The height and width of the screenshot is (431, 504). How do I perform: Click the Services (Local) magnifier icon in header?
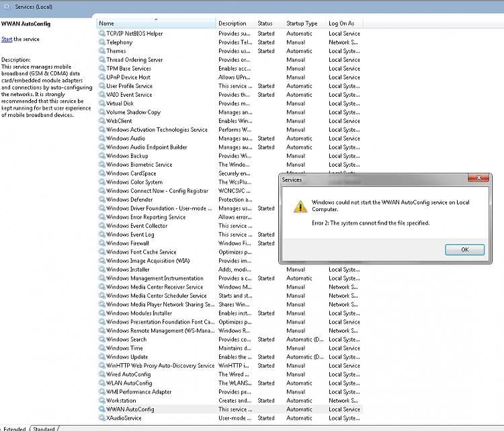tap(7, 7)
